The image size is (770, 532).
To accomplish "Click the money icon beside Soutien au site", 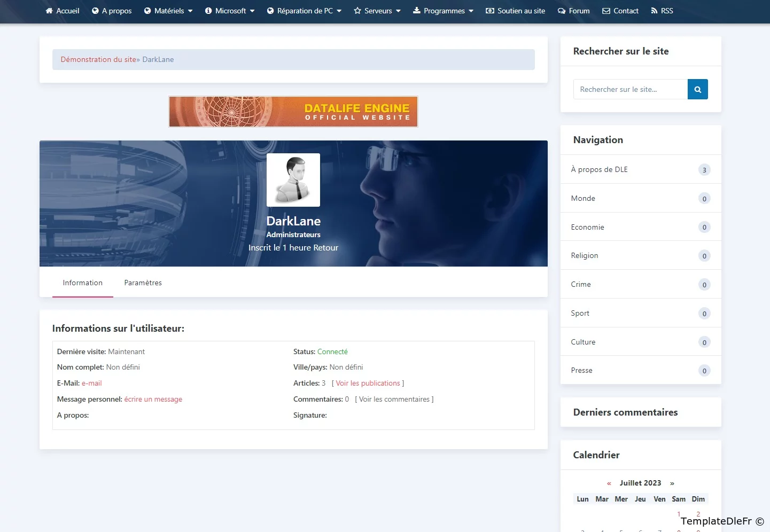I will pos(489,11).
